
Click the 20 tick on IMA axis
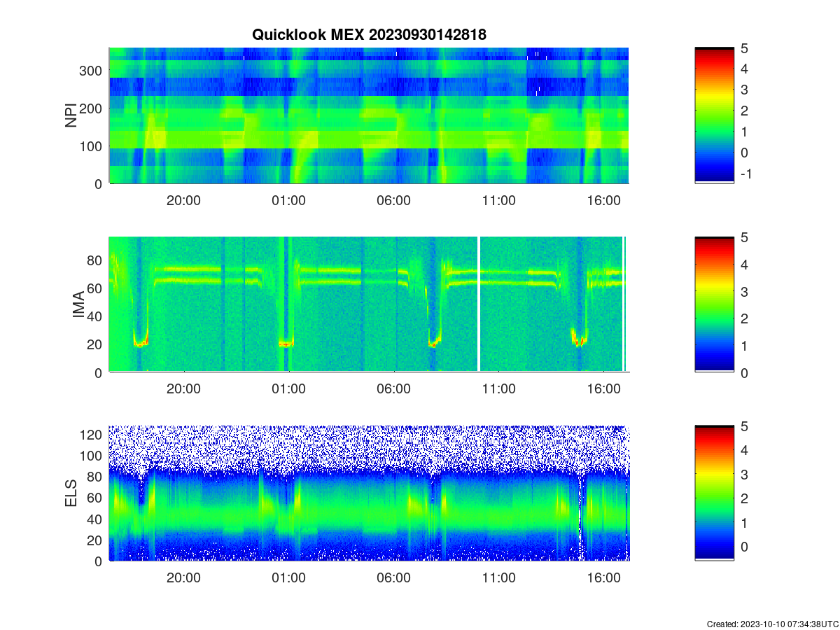pos(96,344)
